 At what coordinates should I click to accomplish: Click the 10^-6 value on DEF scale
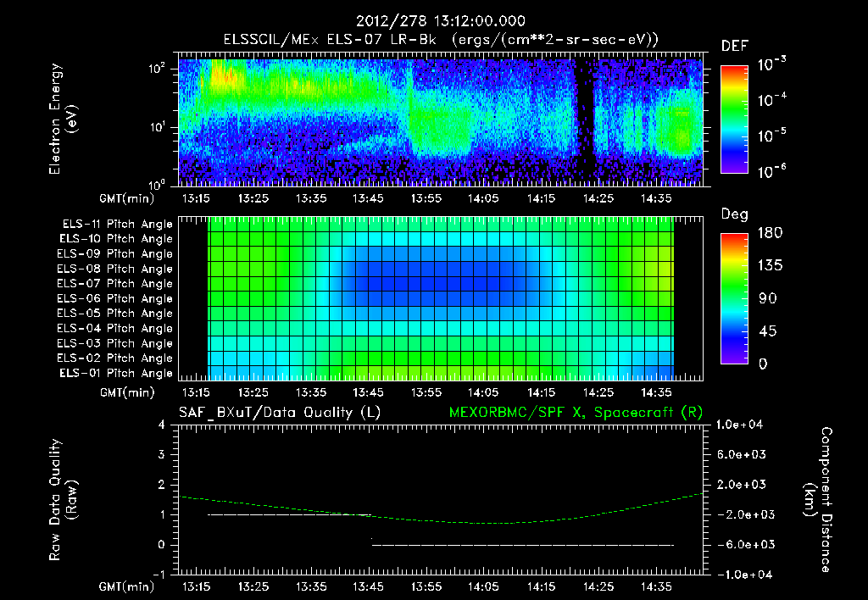771,171
